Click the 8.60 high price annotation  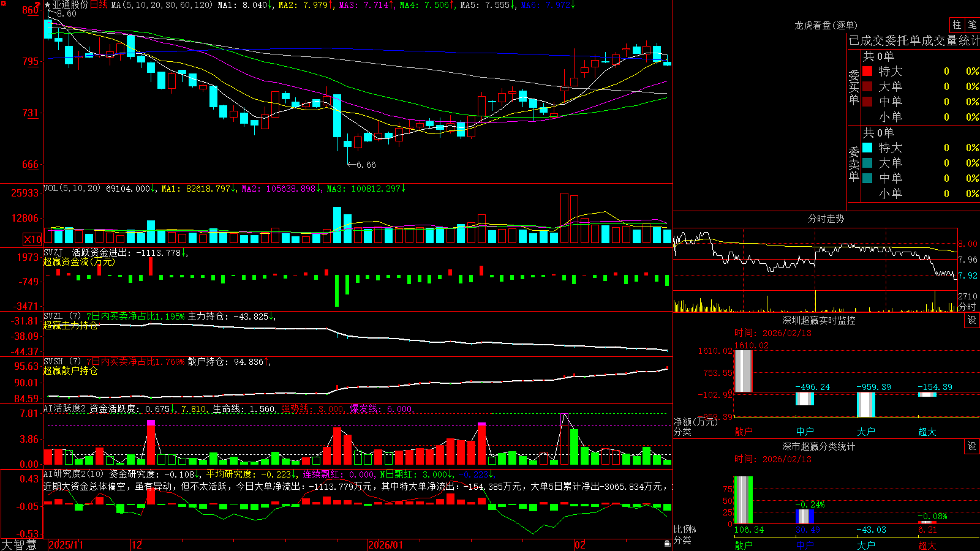(x=67, y=13)
